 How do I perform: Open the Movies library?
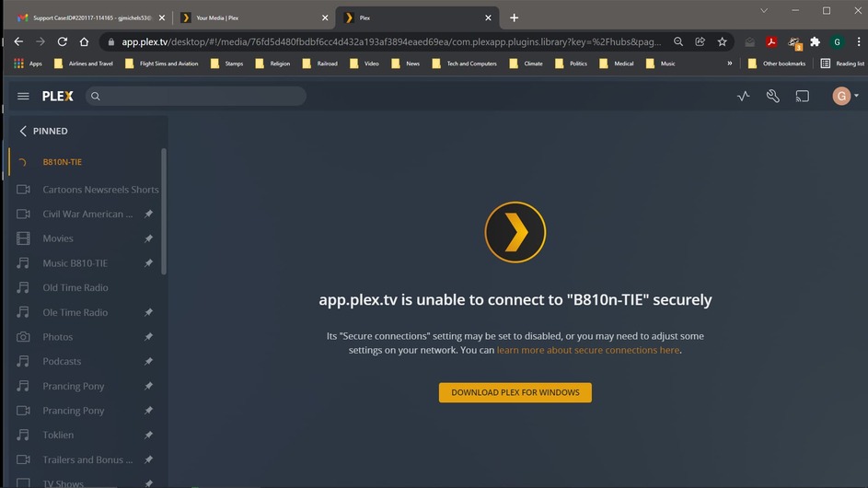[58, 238]
